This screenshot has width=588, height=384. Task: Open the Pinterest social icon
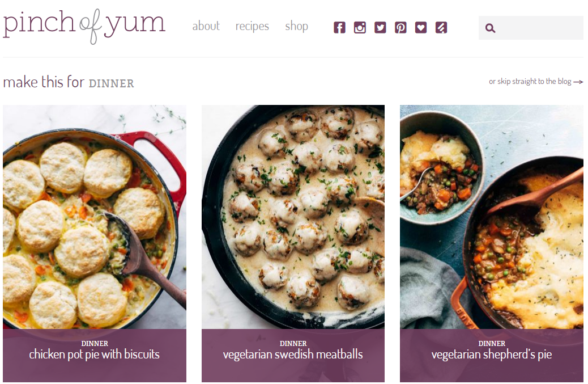point(400,27)
